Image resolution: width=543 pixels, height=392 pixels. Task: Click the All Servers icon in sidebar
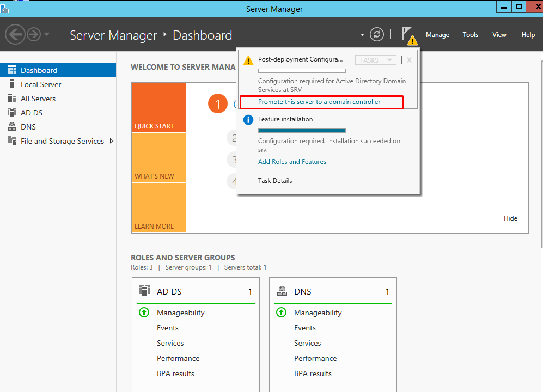tap(12, 99)
